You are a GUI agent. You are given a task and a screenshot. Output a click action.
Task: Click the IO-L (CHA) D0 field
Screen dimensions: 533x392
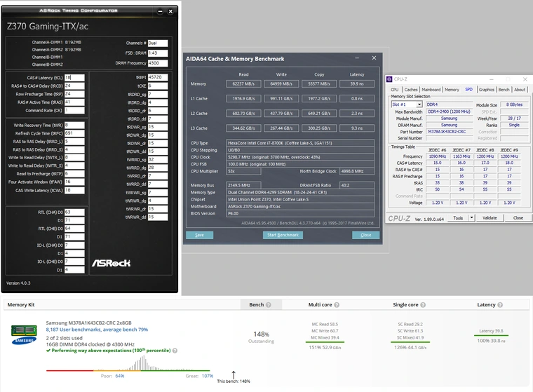pos(74,245)
